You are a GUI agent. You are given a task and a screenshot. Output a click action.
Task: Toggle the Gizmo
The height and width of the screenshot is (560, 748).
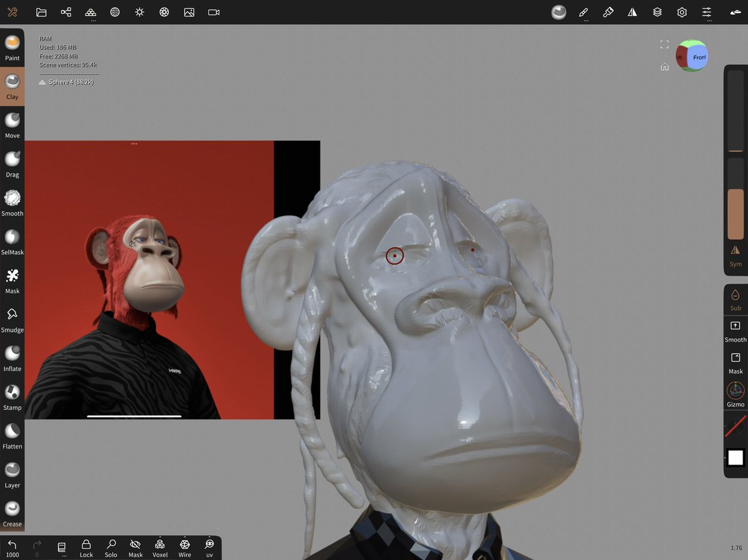(x=736, y=395)
